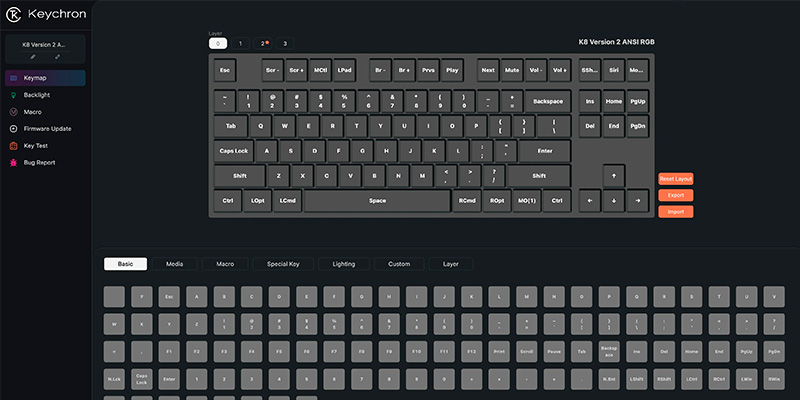Open the Special Key tab
800x400 pixels.
[x=283, y=264]
